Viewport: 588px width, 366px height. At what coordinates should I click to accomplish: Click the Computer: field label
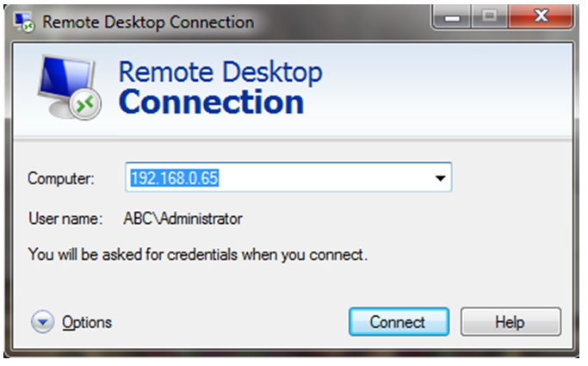(x=61, y=178)
